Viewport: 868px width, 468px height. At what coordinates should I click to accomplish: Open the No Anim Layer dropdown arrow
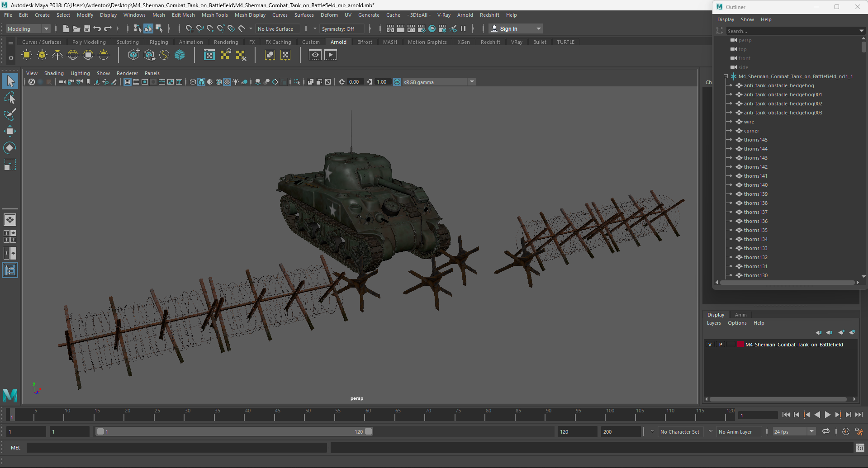click(x=711, y=431)
